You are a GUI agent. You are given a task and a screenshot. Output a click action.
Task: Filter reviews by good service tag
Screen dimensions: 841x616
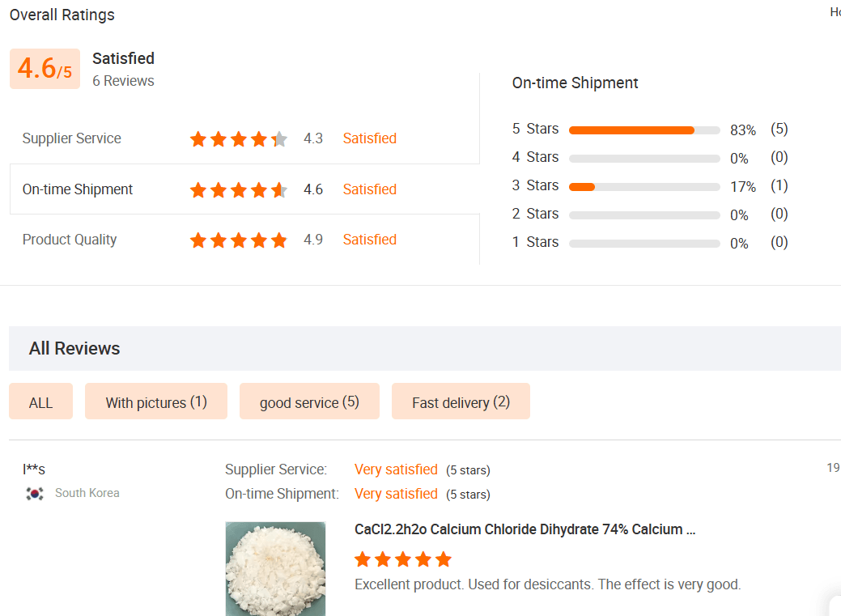click(x=309, y=402)
